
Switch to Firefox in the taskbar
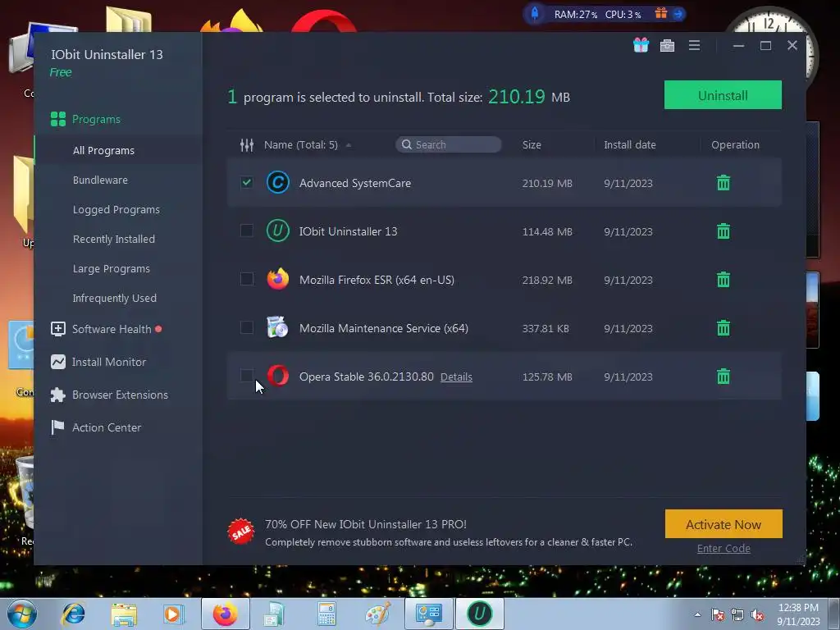[225, 614]
